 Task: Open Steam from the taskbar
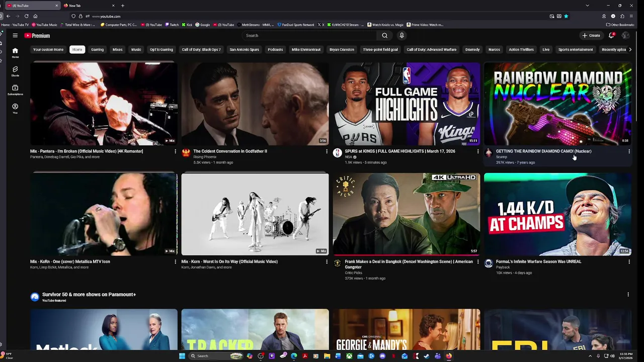[427, 356]
